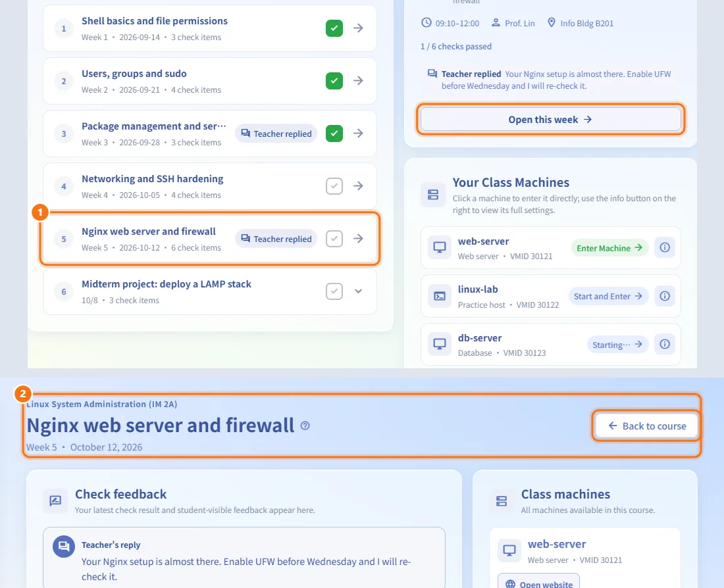
Task: Click the Linux System Administration (IM 2A) breadcrumb
Action: 101,404
